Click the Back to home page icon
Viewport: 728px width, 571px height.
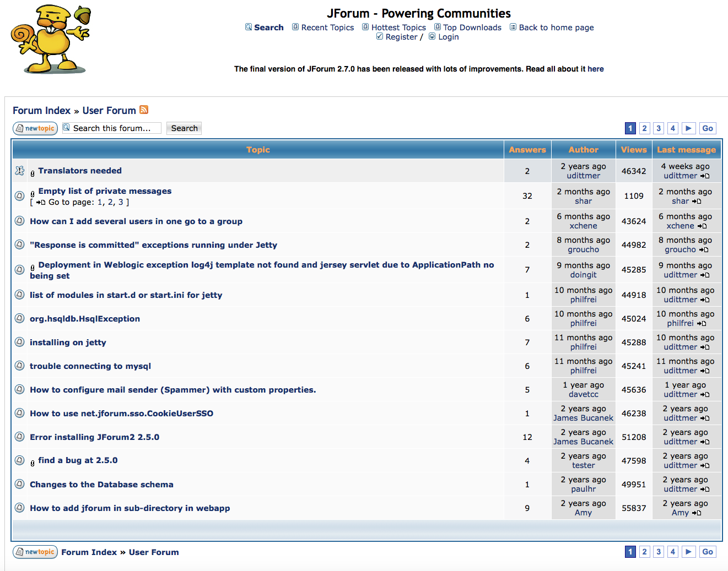[x=513, y=27]
